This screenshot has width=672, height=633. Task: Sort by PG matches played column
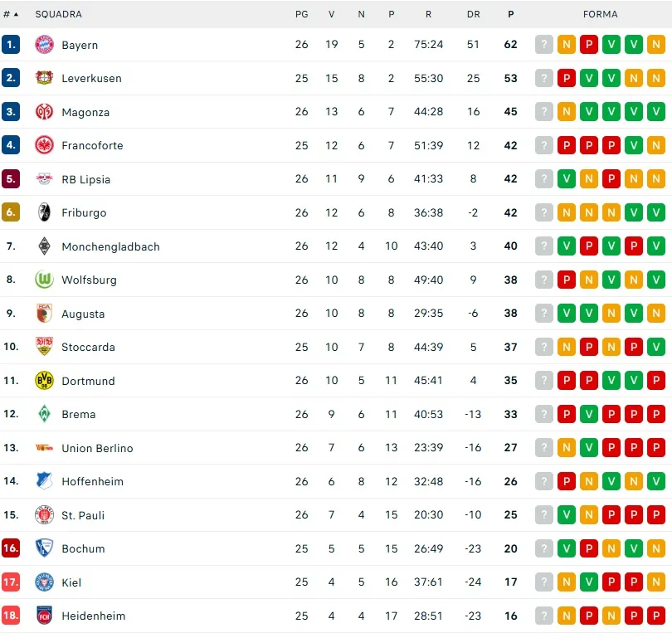301,14
